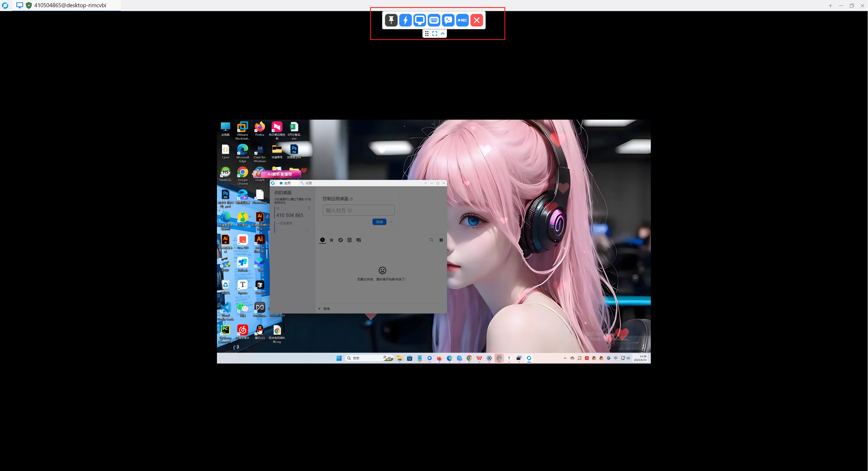Click the search icon in peers panel
Viewport: 868px width, 471px height.
(x=431, y=240)
